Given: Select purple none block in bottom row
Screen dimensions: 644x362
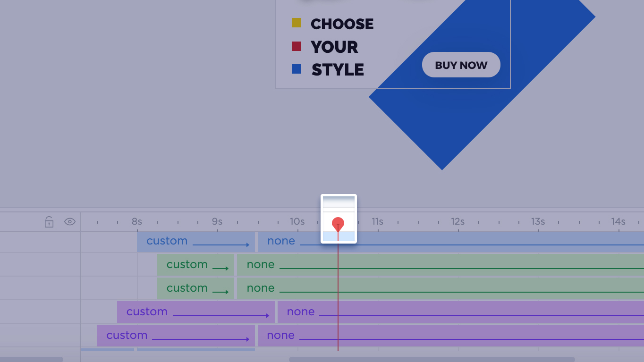Looking at the screenshot, I should point(451,336).
